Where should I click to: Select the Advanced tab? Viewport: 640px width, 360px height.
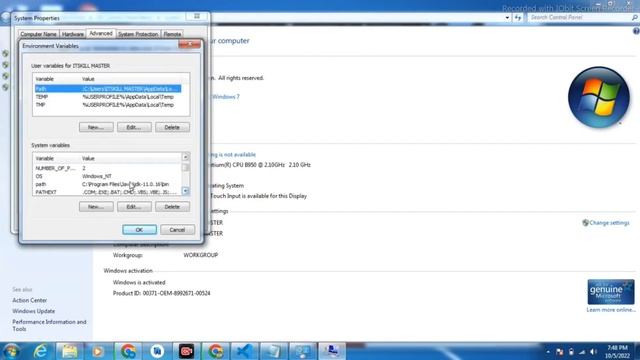(100, 33)
